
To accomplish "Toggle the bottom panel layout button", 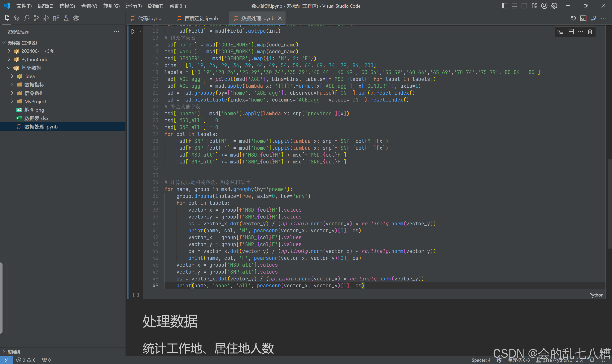I will pyautogui.click(x=514, y=6).
